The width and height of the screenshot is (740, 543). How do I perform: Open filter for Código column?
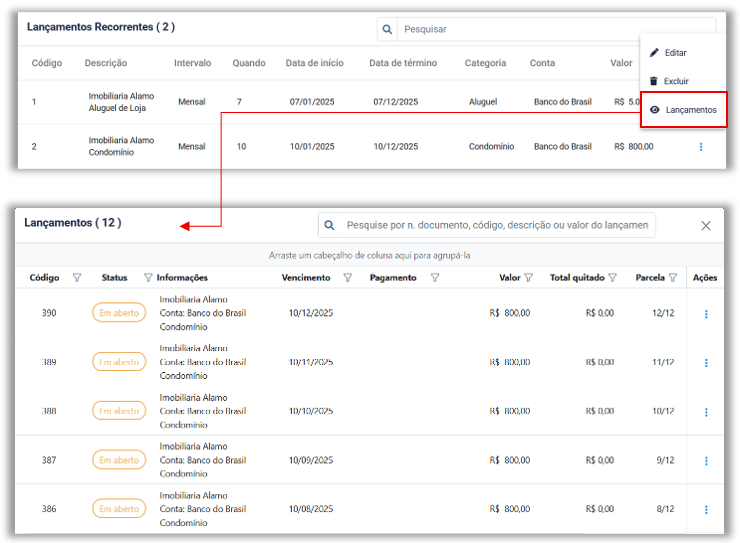[x=77, y=278]
